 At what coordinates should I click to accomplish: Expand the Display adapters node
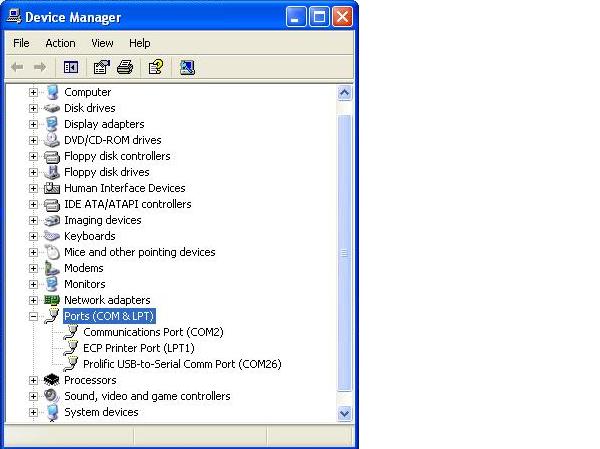33,124
